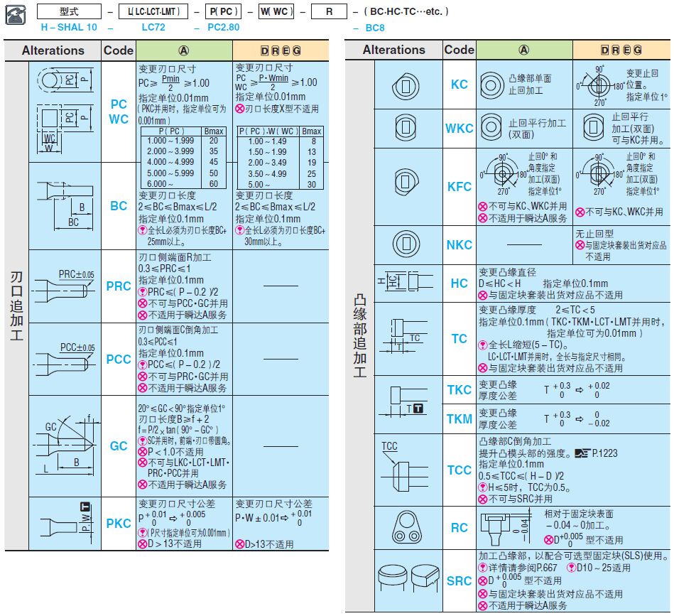The width and height of the screenshot is (674, 616).
Task: Click the red prohibited icon beside D>13不适用 under Ⓐ
Action: point(142,544)
